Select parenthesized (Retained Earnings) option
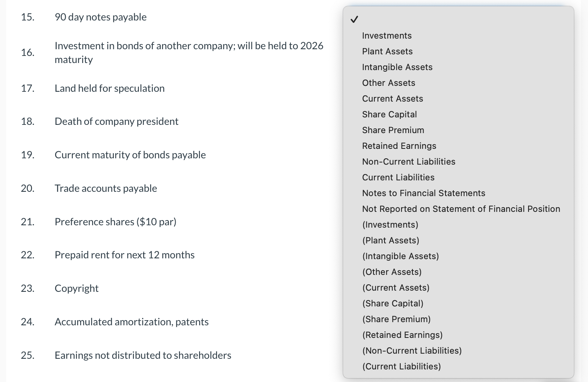Screen dimensions: 588x382 point(402,335)
